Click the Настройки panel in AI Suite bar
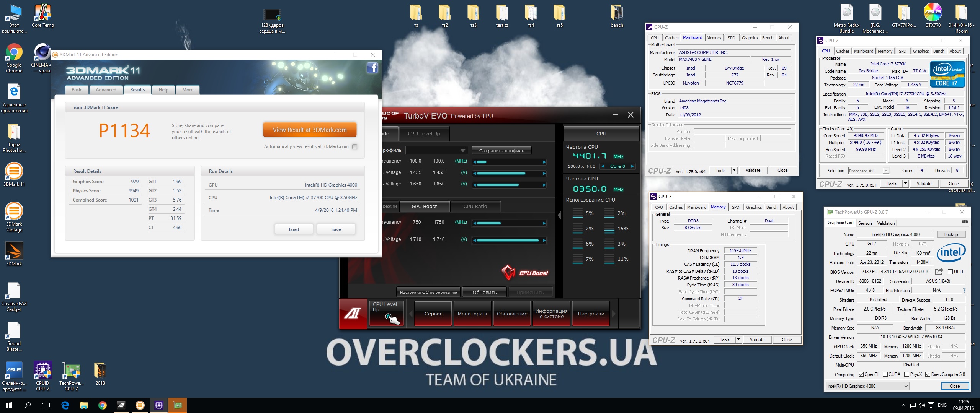The image size is (980, 413). point(591,314)
